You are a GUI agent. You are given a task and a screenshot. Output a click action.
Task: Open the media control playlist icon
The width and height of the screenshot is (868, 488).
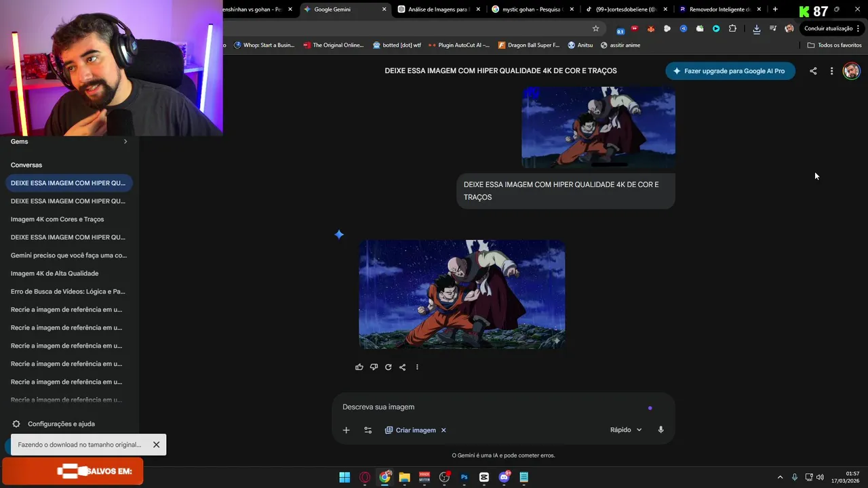pos(772,28)
